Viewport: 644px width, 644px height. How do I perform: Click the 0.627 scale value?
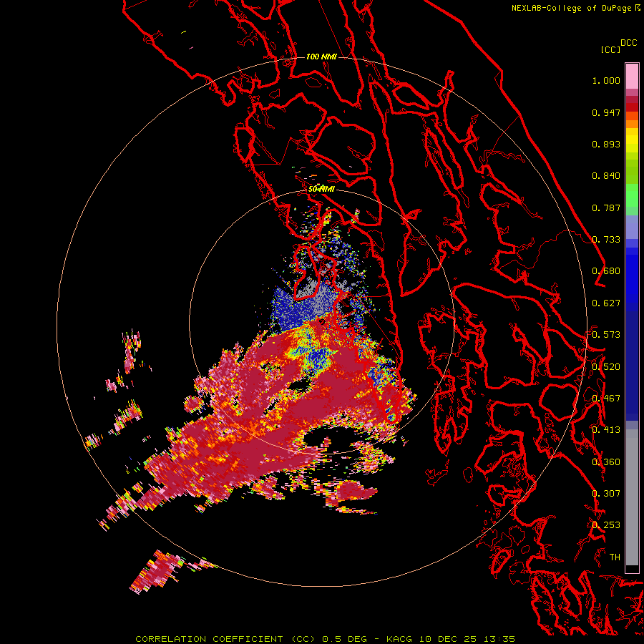pos(606,303)
